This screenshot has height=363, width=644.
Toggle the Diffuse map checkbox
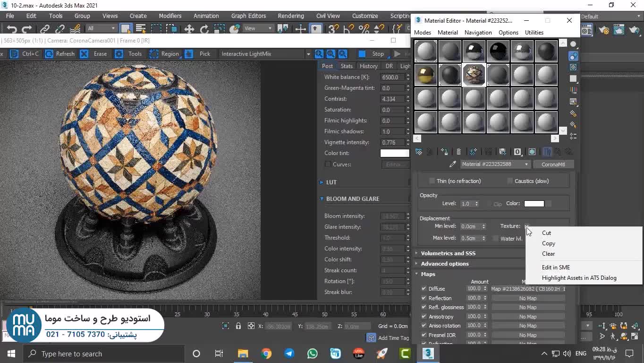click(x=424, y=289)
